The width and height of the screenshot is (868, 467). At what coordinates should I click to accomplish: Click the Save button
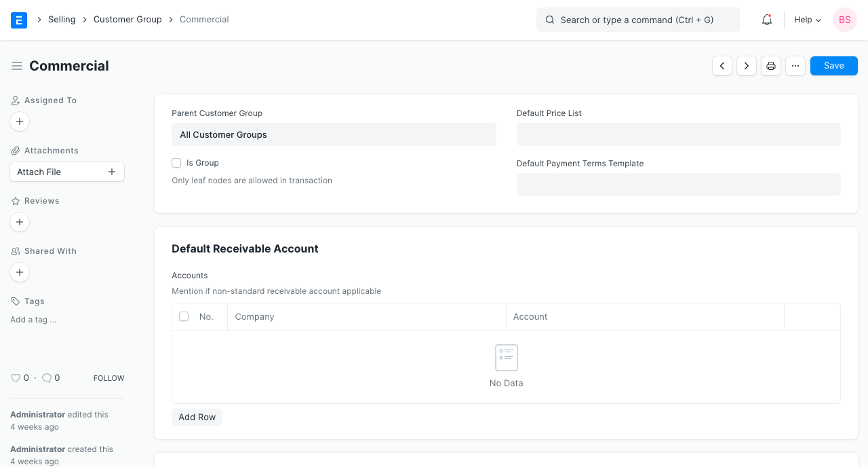[833, 66]
